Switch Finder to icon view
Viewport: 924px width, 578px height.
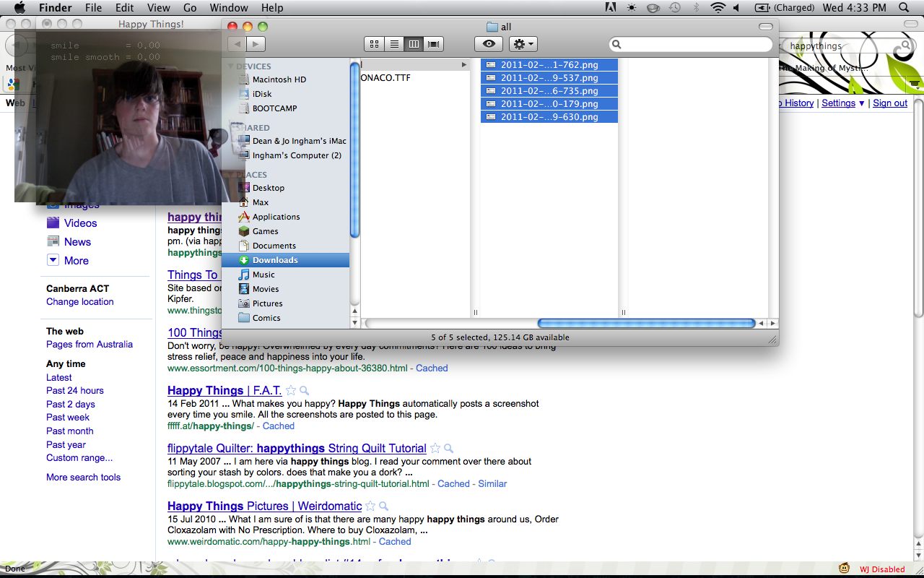tap(374, 44)
